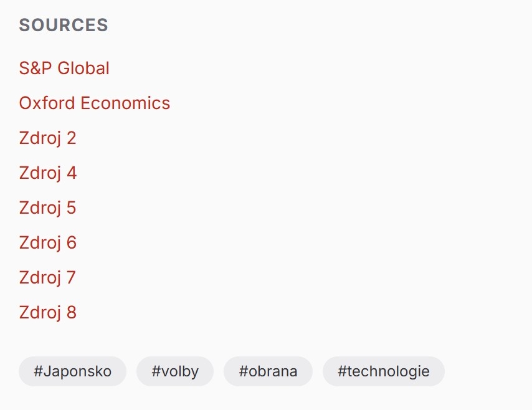Select the #technologie tag
Viewport: 532px width, 410px height.
(x=383, y=371)
